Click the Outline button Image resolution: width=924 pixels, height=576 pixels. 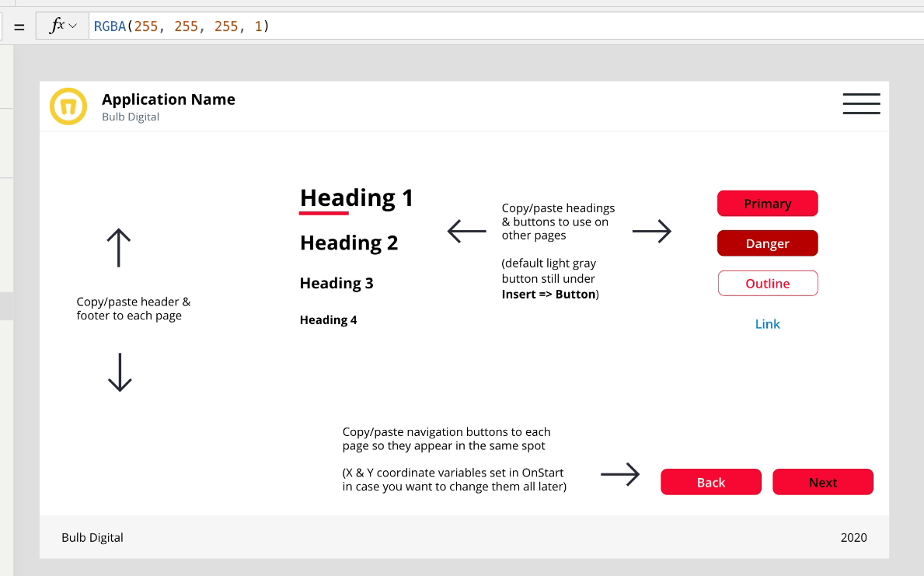click(x=767, y=283)
